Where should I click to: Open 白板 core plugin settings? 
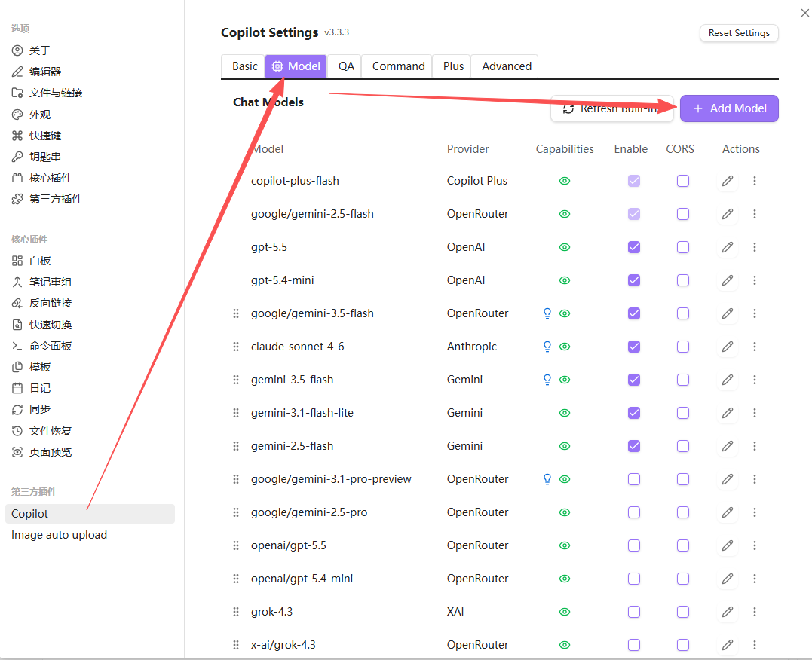pyautogui.click(x=40, y=261)
